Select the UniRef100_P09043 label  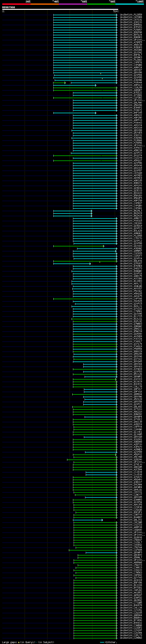coord(131,123)
